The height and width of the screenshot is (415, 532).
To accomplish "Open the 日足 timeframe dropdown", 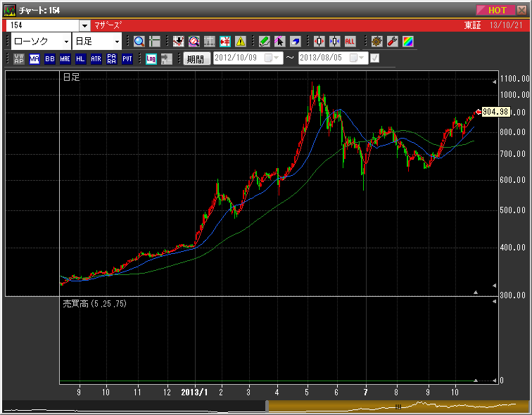I will [116, 41].
